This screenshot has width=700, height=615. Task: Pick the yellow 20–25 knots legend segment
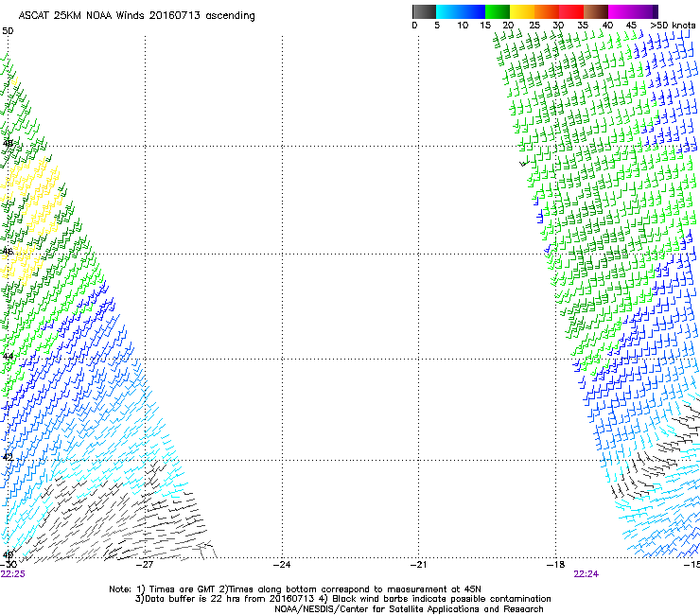coord(522,11)
